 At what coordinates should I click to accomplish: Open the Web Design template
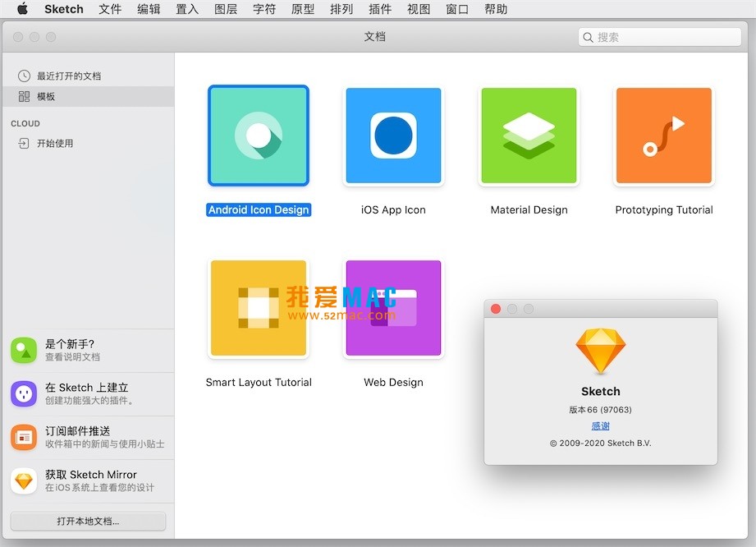pyautogui.click(x=393, y=308)
